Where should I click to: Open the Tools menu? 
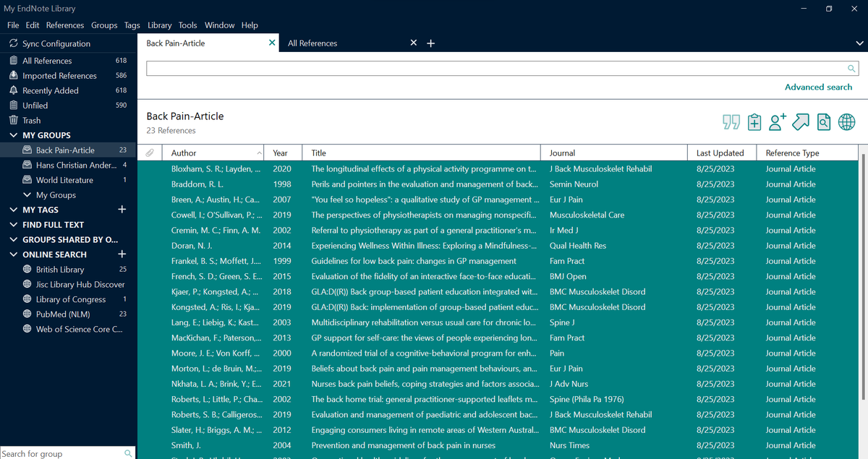tap(188, 25)
